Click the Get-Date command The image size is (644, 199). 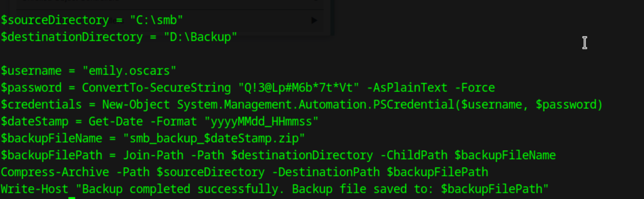coord(116,121)
